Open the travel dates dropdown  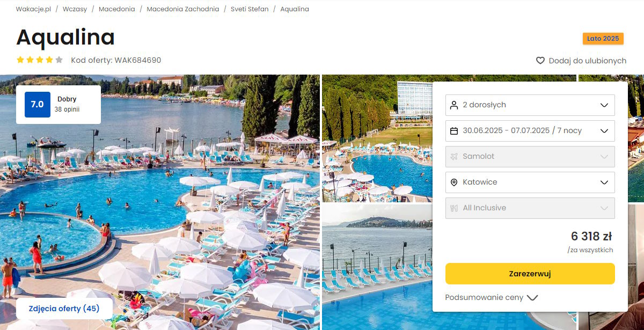pos(530,130)
